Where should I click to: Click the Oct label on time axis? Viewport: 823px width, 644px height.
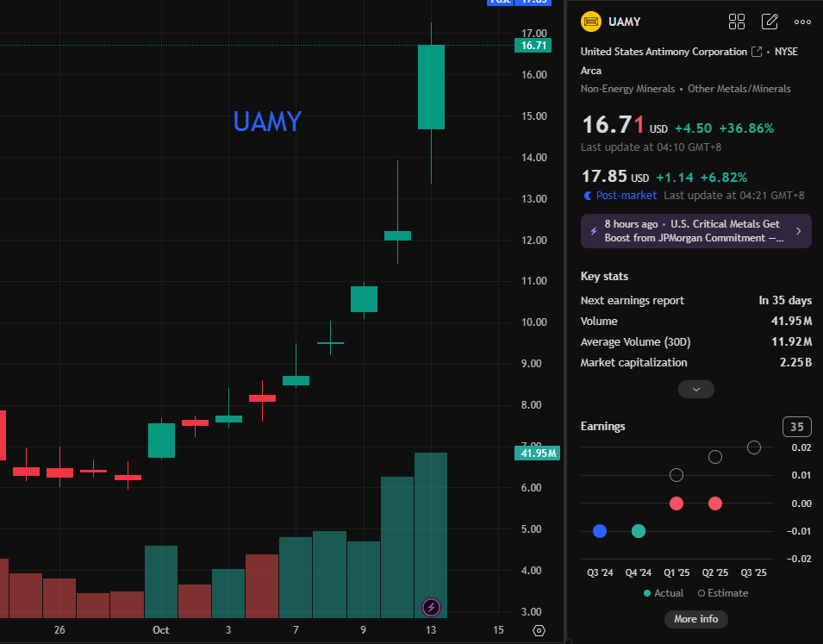pyautogui.click(x=160, y=630)
